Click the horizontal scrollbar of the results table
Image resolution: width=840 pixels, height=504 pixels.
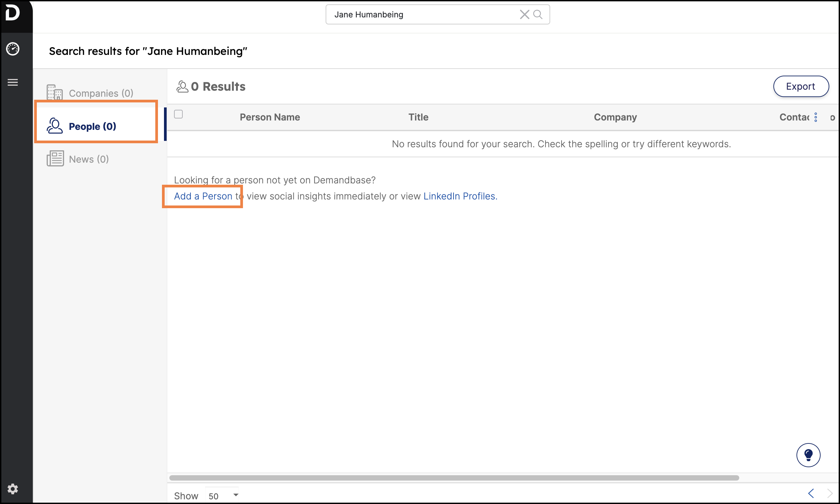click(x=454, y=478)
